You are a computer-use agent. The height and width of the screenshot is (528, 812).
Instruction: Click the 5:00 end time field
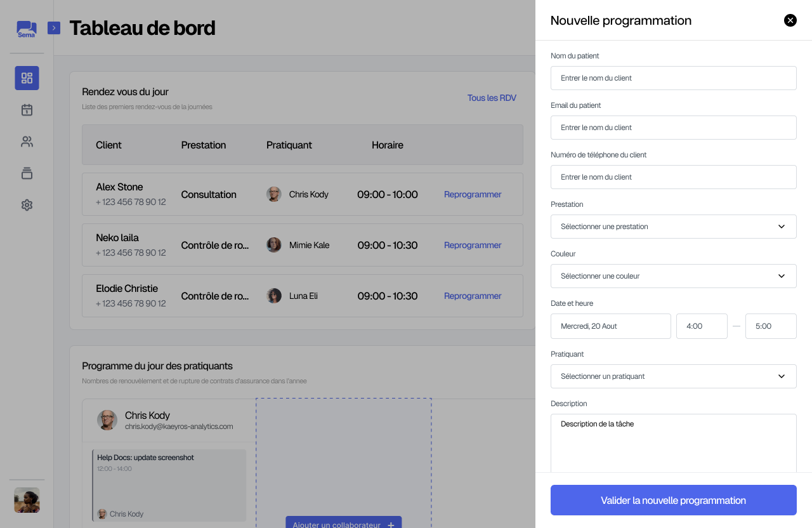(x=770, y=326)
